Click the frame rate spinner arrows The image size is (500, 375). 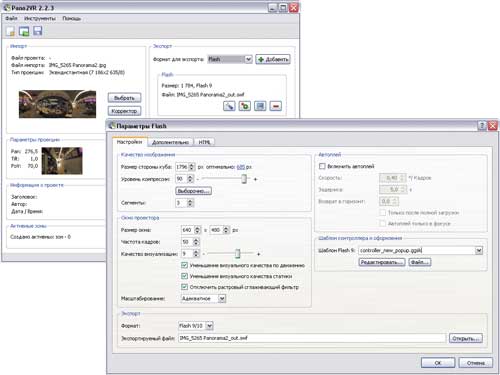tap(196, 242)
